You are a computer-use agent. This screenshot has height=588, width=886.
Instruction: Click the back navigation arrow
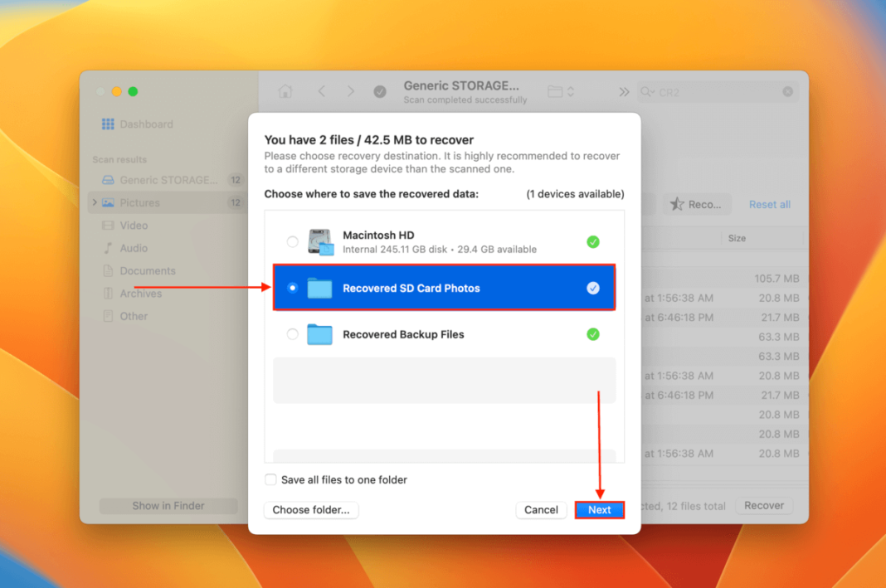point(322,92)
